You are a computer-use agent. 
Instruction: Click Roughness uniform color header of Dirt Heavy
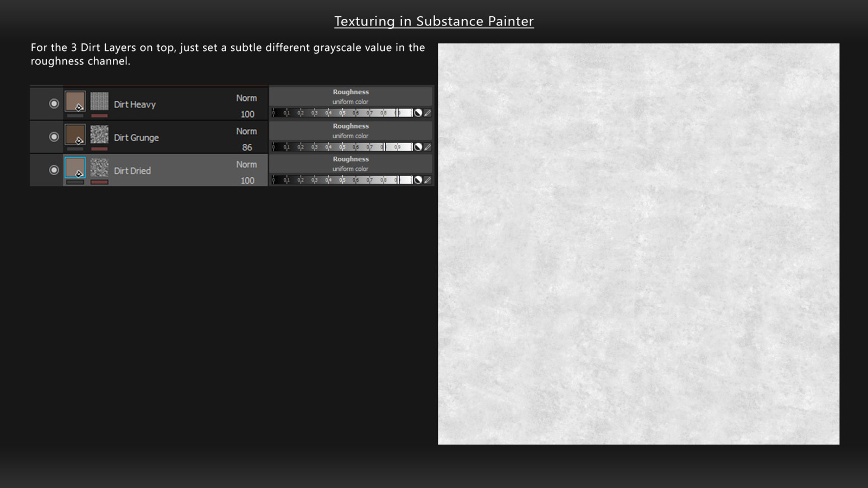click(350, 97)
